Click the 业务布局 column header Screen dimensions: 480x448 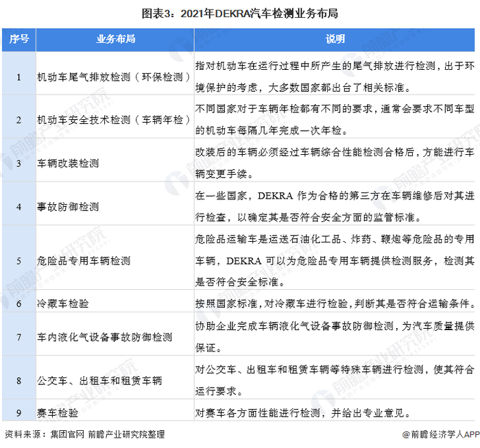pyautogui.click(x=115, y=40)
